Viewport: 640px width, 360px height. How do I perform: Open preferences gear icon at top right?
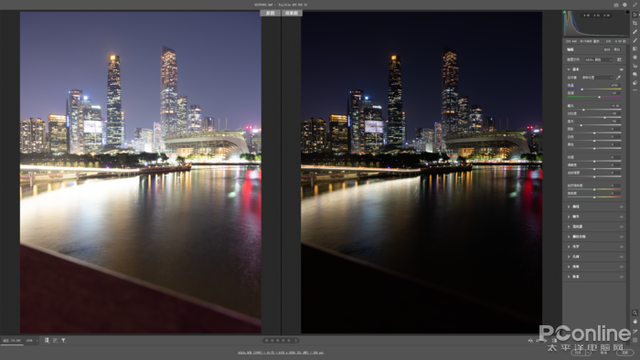pyautogui.click(x=625, y=5)
